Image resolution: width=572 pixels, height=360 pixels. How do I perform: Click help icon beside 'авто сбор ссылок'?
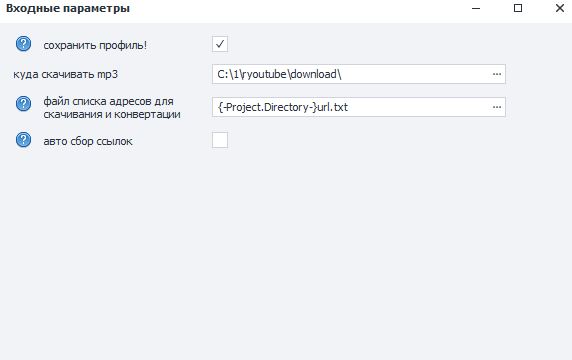tap(23, 140)
